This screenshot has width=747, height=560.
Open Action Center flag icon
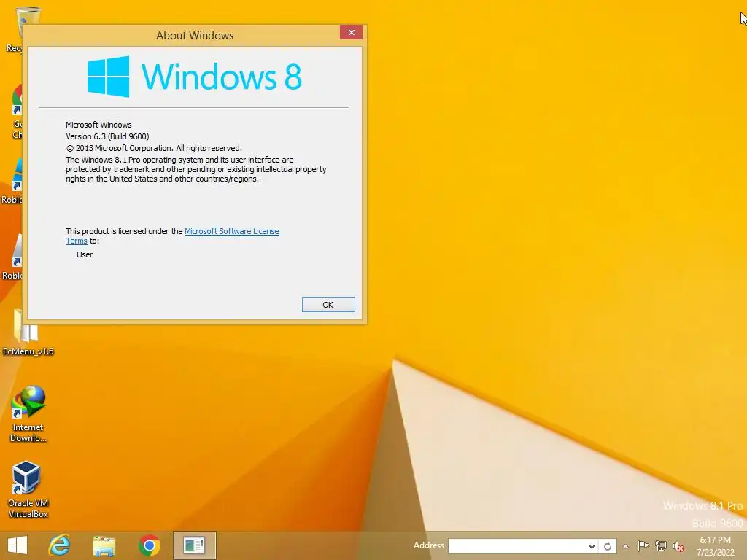click(643, 546)
